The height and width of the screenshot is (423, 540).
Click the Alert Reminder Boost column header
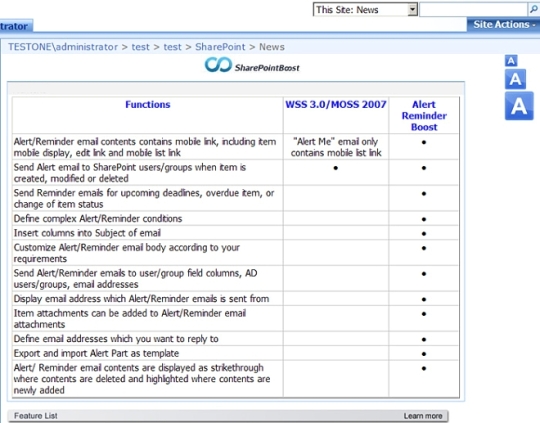(424, 116)
